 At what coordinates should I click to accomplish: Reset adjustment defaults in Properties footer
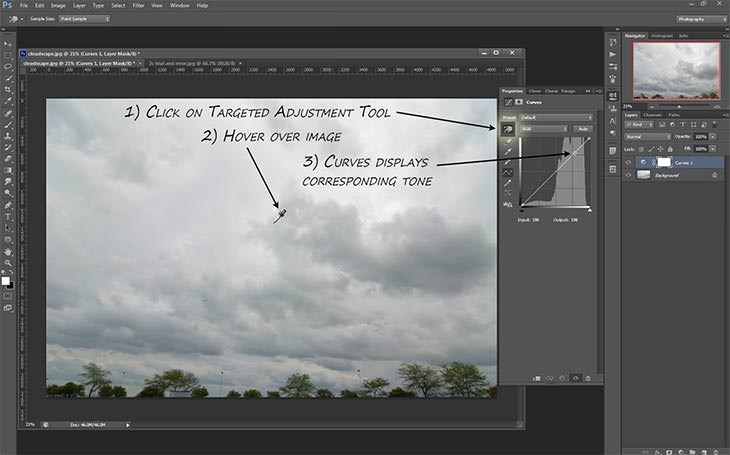click(x=562, y=378)
